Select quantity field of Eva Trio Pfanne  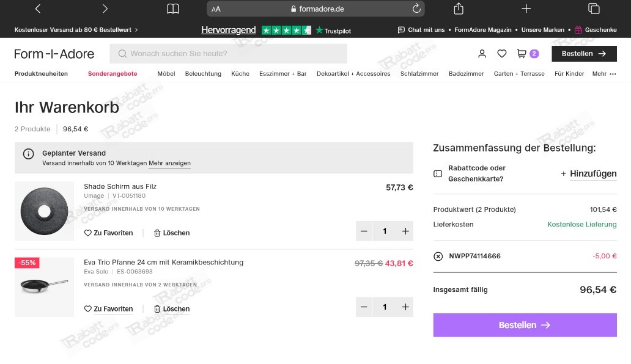pos(385,307)
